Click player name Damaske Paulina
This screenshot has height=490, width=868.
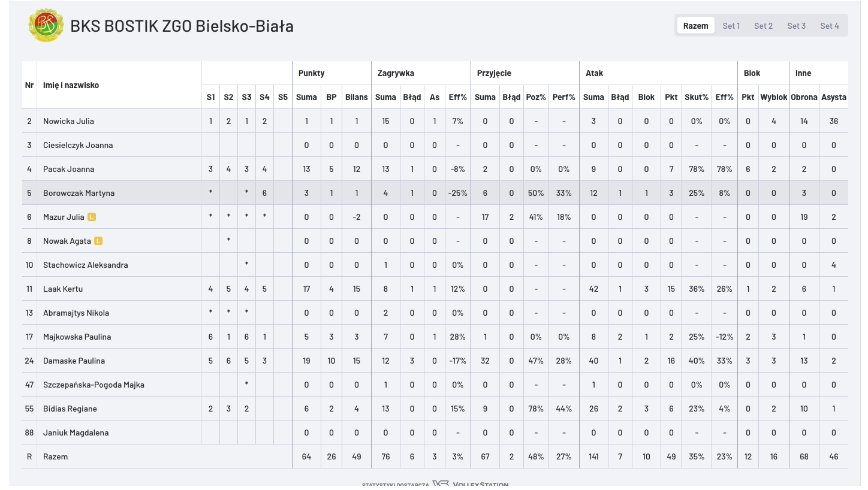point(74,361)
